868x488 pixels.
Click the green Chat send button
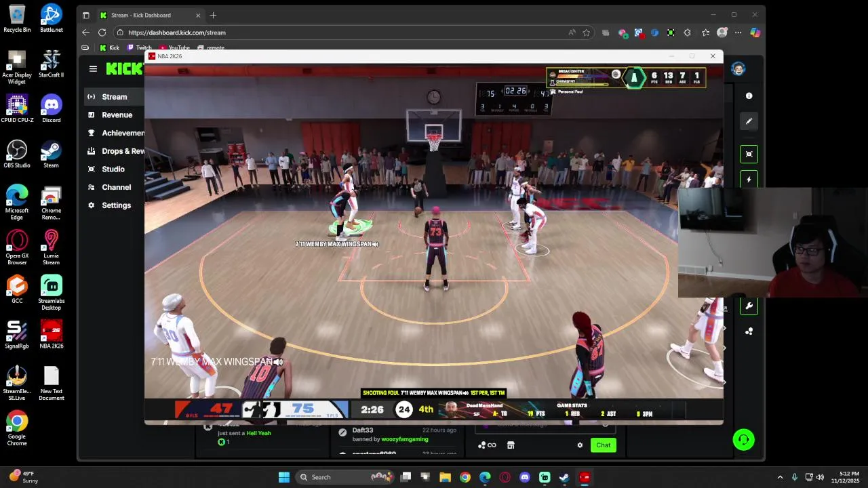coord(603,445)
